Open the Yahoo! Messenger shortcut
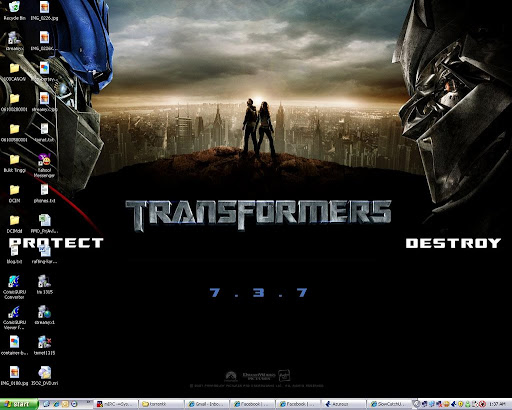Image resolution: width=512 pixels, height=410 pixels. [44, 166]
